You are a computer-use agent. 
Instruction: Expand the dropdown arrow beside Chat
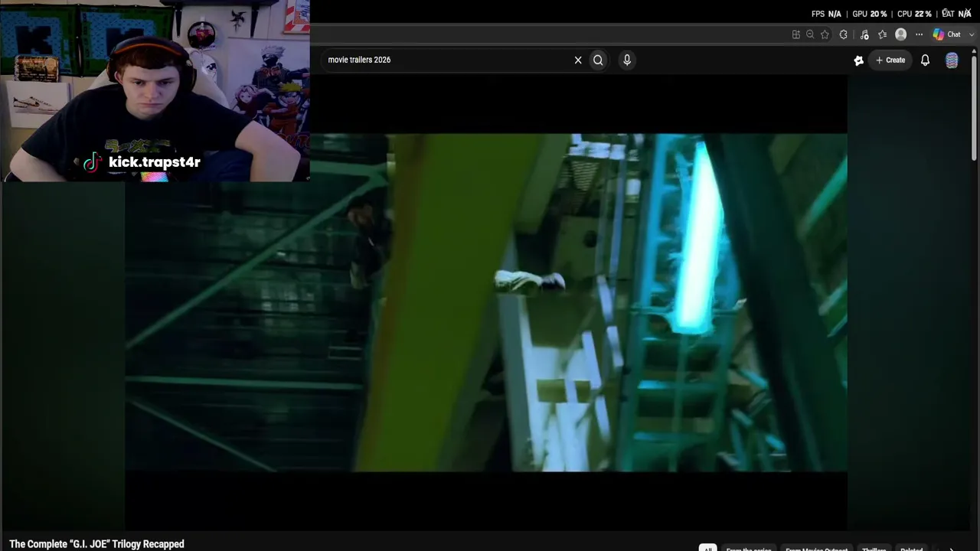point(972,34)
